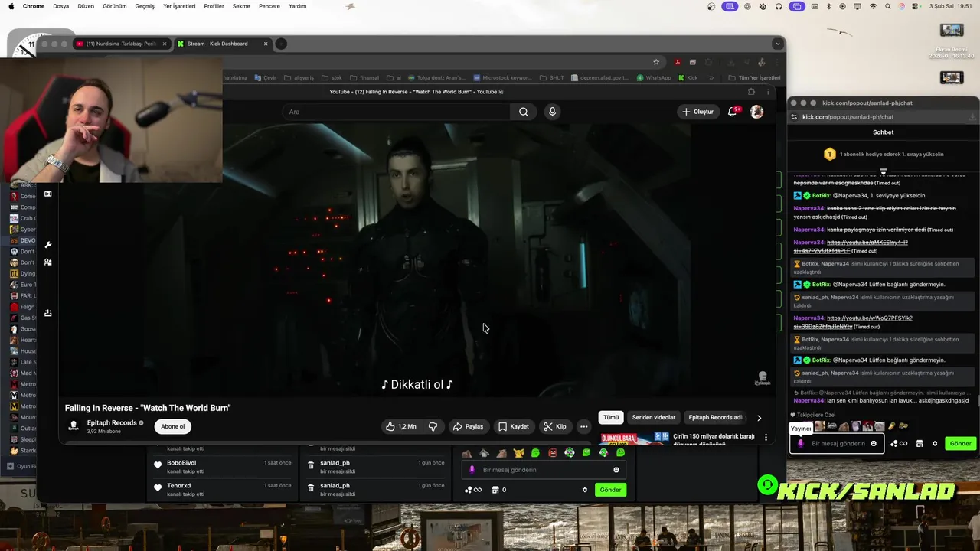The image size is (980, 551).
Task: Open the wrench icon in dashboard sidebar
Action: [47, 245]
